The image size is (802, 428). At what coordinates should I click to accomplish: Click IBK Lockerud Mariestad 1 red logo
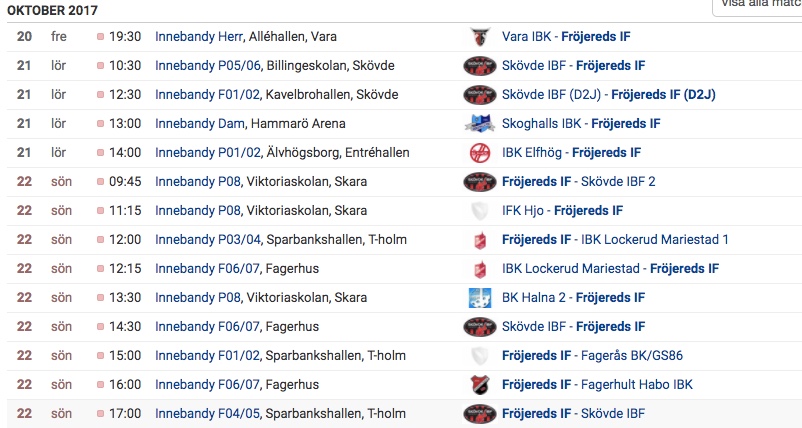tap(479, 240)
